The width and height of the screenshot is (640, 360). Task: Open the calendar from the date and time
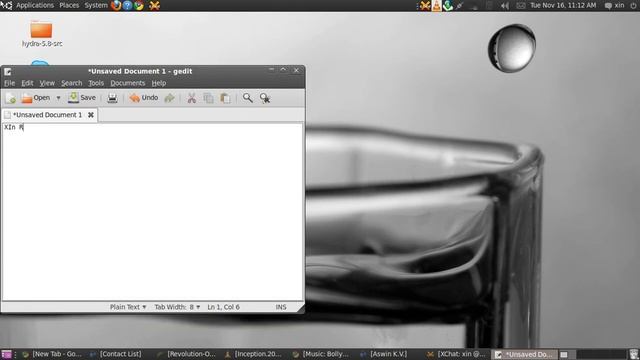(x=563, y=5)
